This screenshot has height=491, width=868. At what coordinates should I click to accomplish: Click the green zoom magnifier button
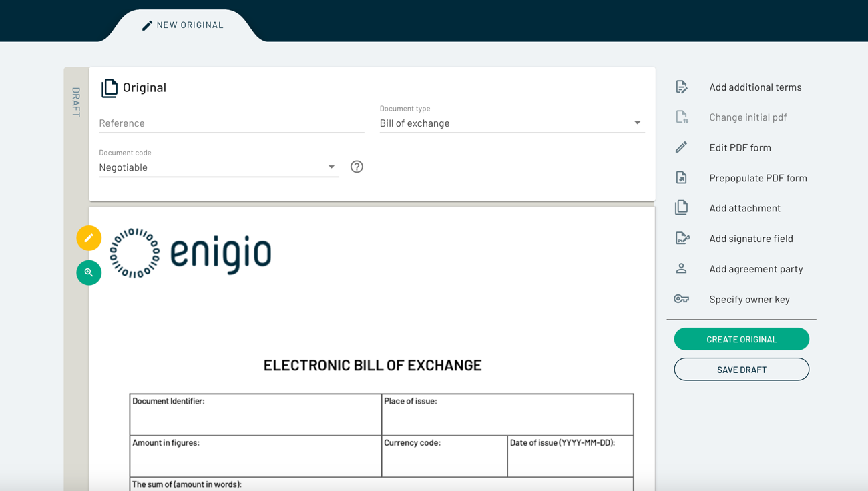tap(89, 272)
